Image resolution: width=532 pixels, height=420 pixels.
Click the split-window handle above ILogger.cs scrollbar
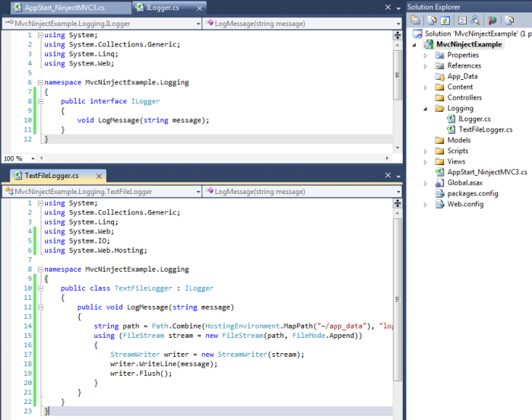coord(397,35)
